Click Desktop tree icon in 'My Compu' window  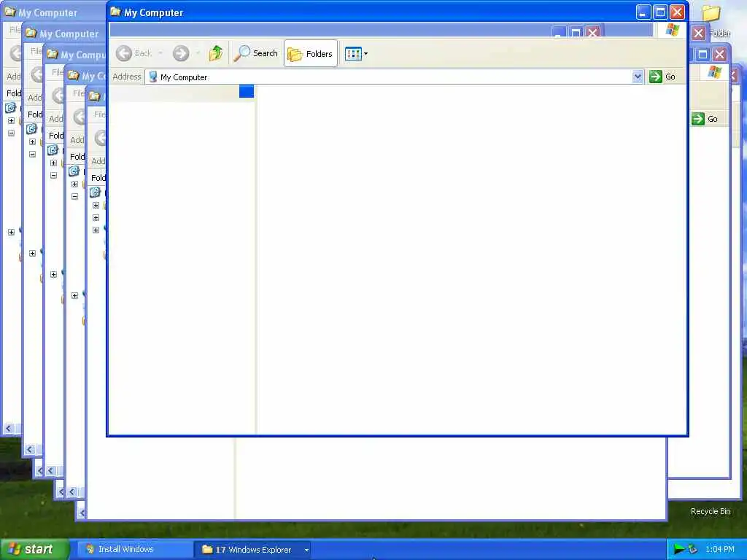(x=53, y=150)
